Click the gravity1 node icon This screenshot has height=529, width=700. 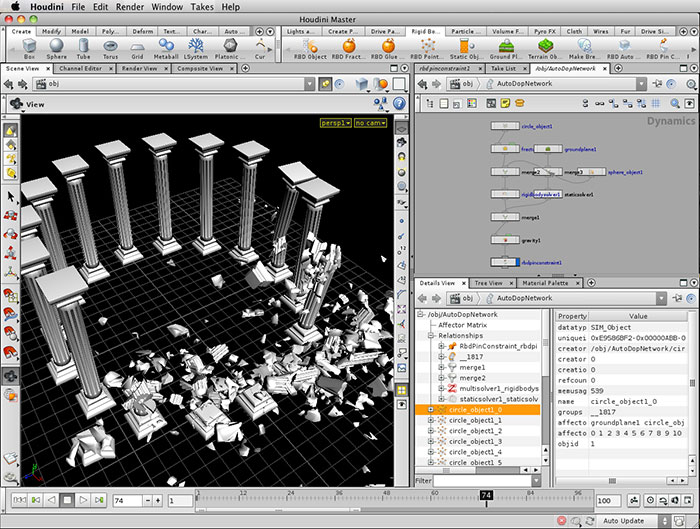pos(505,240)
